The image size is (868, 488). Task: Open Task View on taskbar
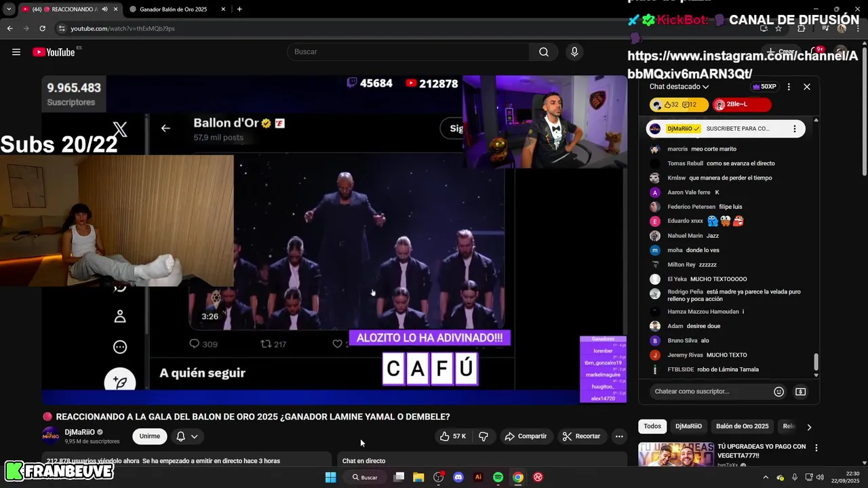[399, 477]
